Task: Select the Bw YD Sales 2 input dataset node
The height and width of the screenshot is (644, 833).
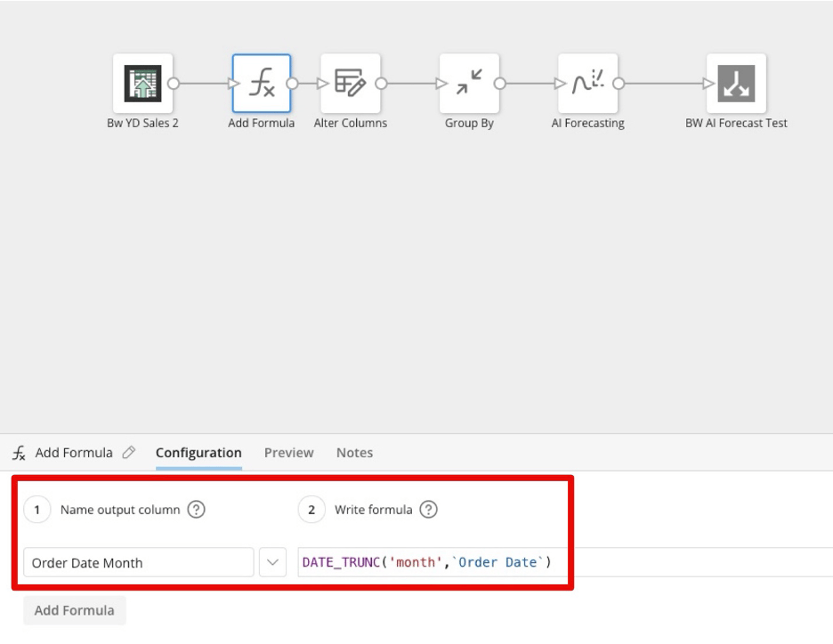Action: pos(142,84)
